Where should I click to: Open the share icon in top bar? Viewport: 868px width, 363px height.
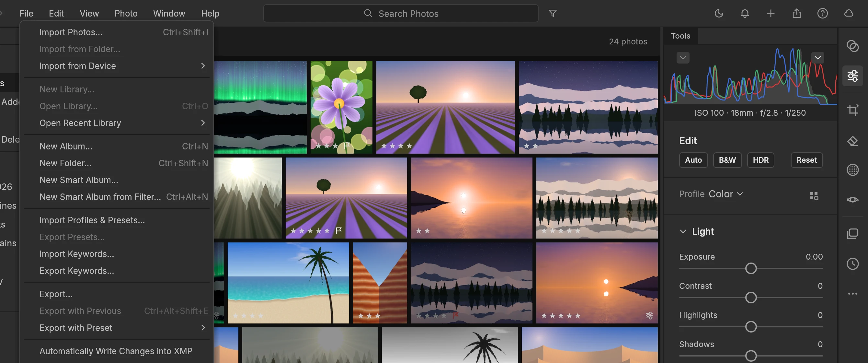796,14
